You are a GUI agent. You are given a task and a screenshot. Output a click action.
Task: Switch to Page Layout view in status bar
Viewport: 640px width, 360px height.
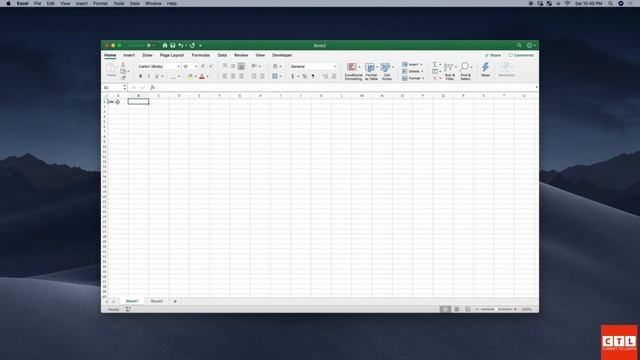click(x=457, y=309)
